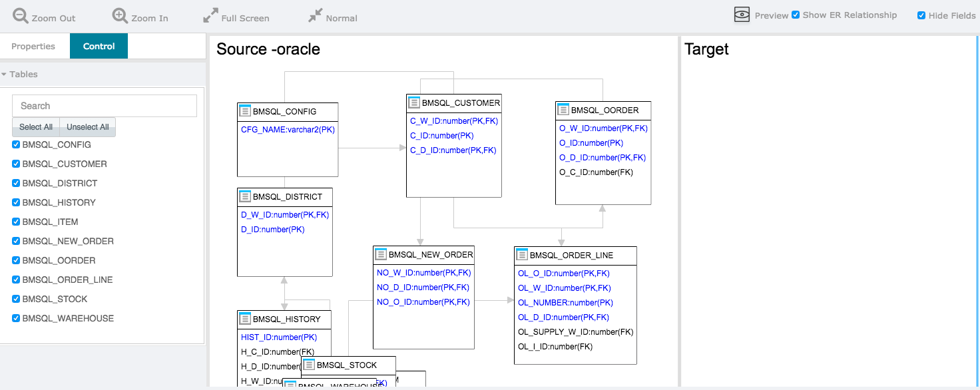Click the BMSQL_HISTORY table icon
This screenshot has height=390, width=980.
245,319
